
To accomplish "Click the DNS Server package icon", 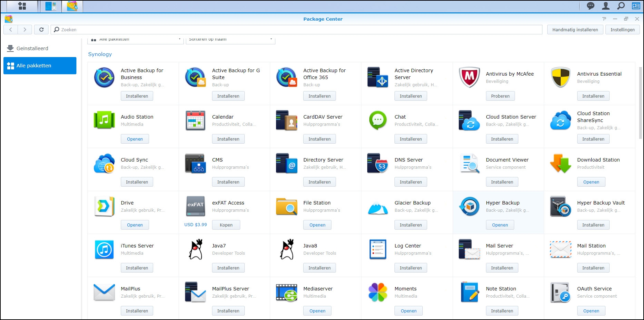I will pyautogui.click(x=378, y=163).
